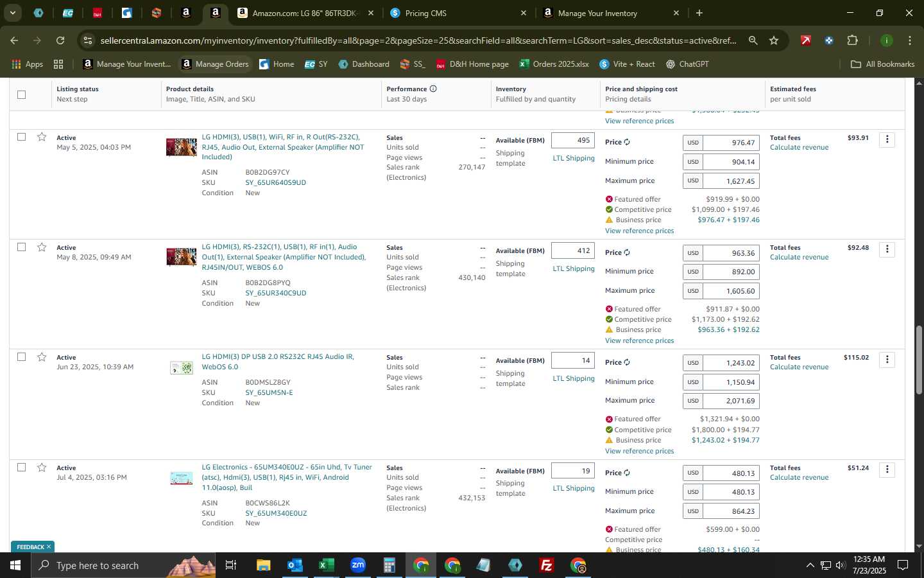Open LTL Shipping template for quantity 412 row
Image resolution: width=924 pixels, height=578 pixels.
pos(573,268)
